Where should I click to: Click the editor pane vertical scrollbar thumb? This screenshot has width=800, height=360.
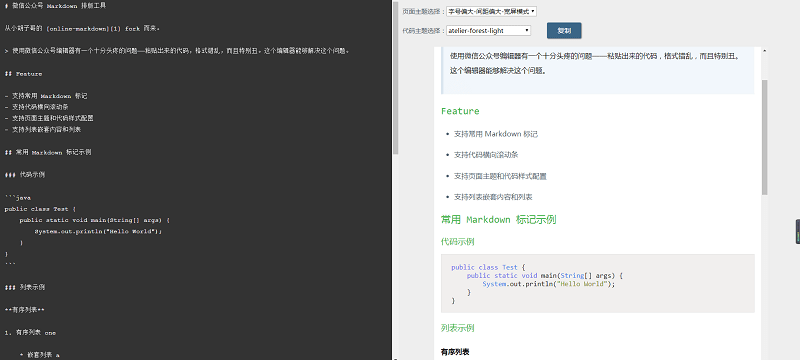[395, 78]
